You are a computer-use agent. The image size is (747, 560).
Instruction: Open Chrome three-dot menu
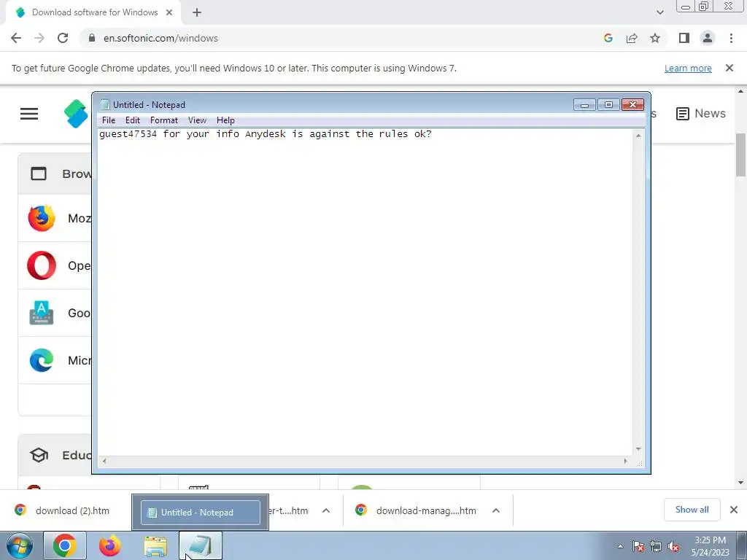[731, 38]
